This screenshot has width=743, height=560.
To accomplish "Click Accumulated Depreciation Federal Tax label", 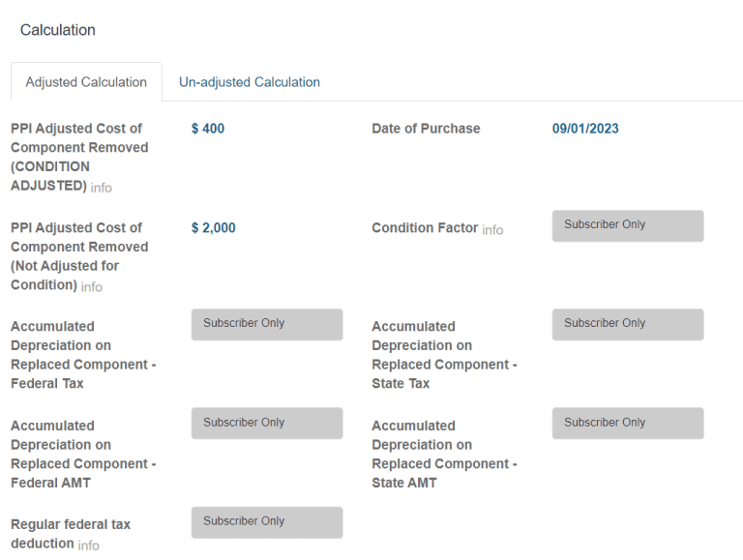I will (82, 354).
